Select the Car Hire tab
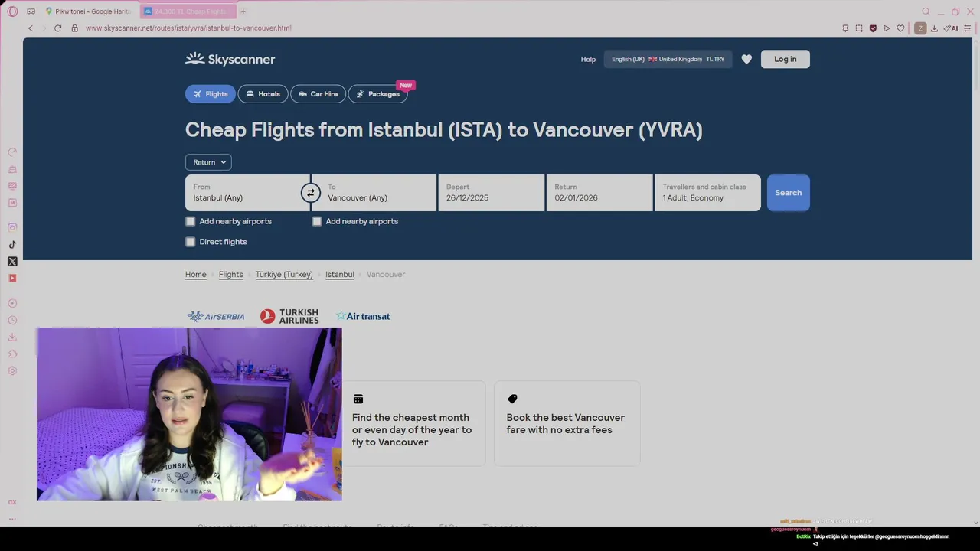The image size is (980, 551). (x=318, y=94)
